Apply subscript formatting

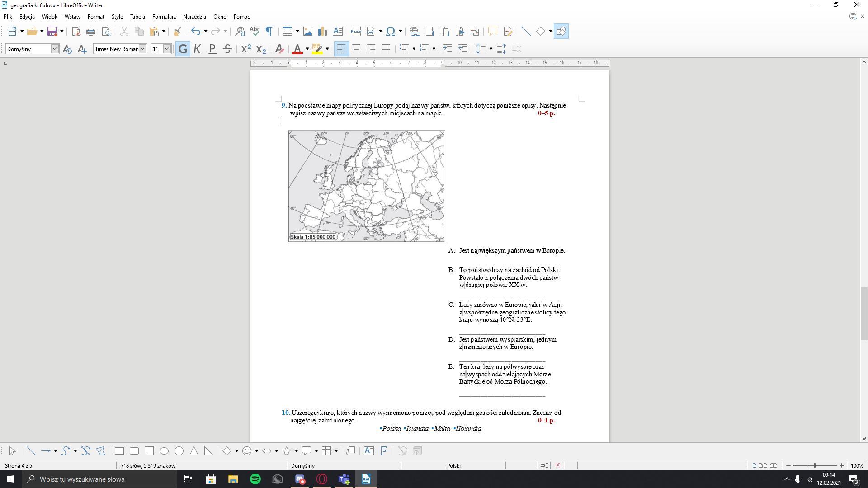261,49
